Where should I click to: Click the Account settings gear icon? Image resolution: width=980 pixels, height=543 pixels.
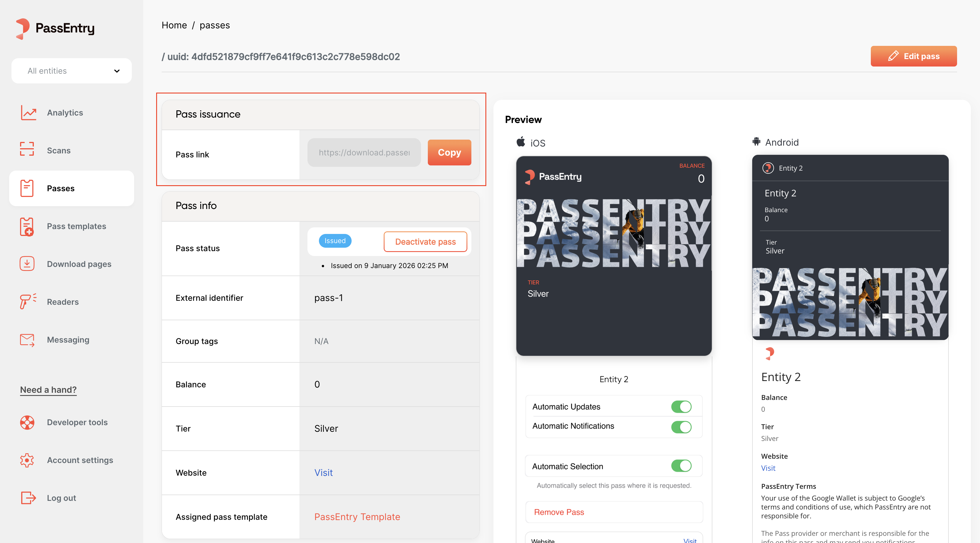pos(27,460)
